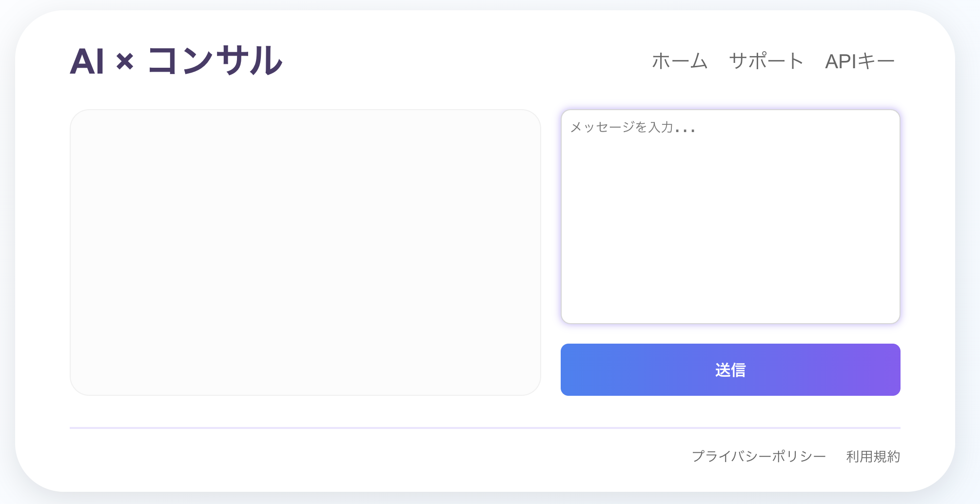Click the gradient submit button

click(730, 369)
